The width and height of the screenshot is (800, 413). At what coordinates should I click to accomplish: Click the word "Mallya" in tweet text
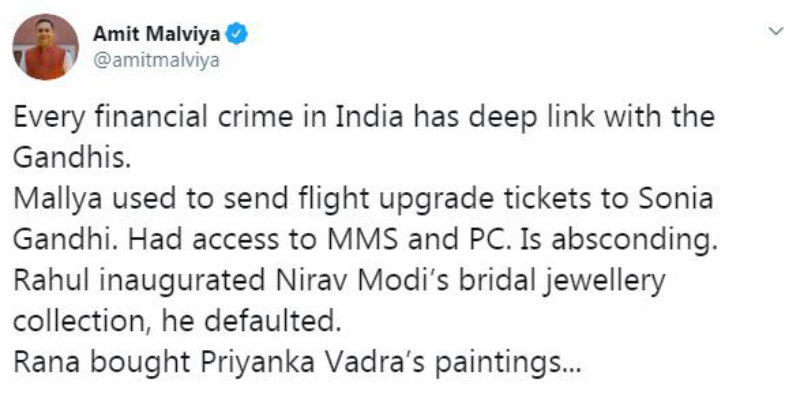click(x=58, y=200)
